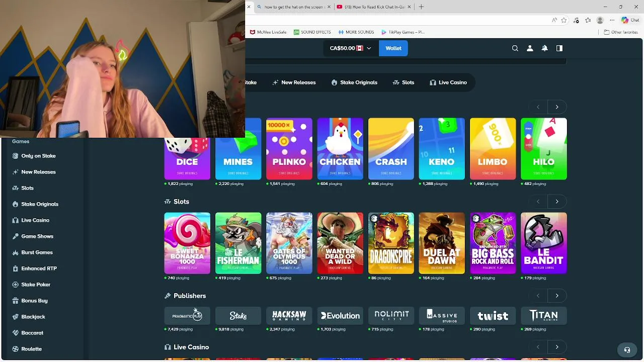Toggle the side panel icon in header

pos(559,48)
